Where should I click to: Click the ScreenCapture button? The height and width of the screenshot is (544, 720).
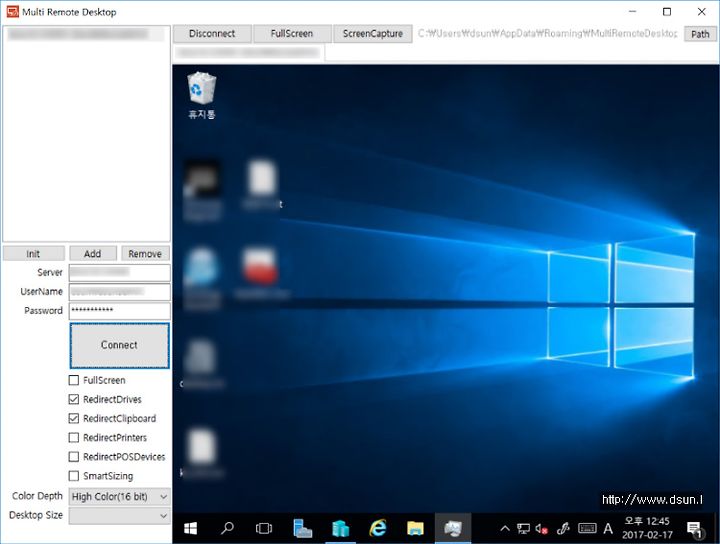372,34
